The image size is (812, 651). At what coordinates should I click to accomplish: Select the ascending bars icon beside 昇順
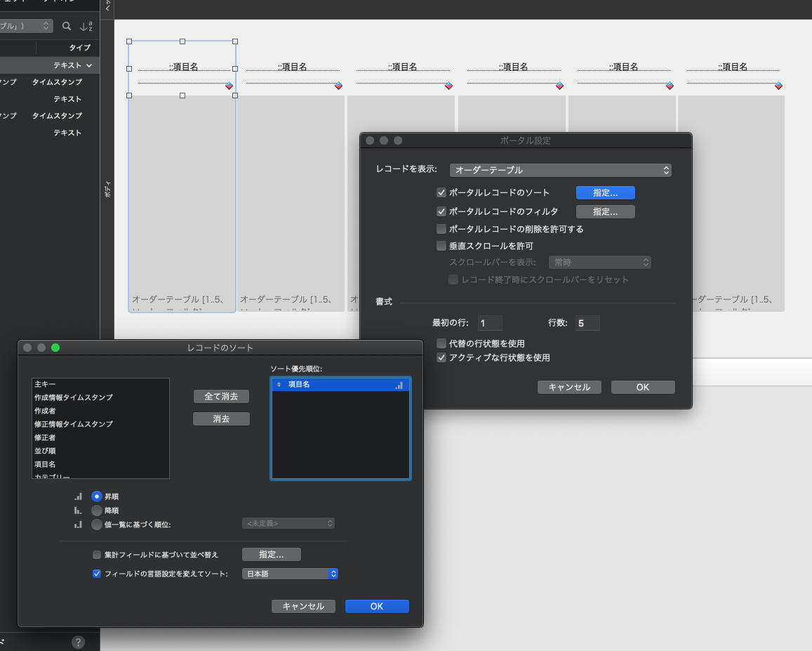click(x=78, y=496)
